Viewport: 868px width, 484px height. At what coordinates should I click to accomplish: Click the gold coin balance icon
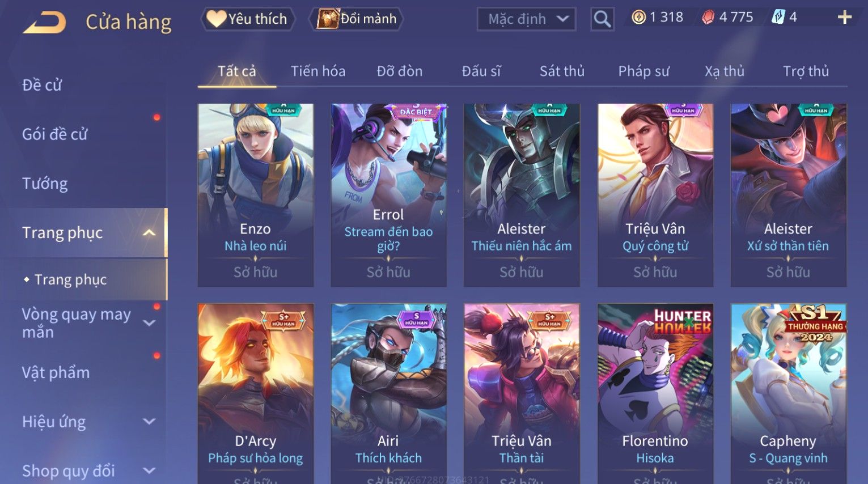coord(638,18)
